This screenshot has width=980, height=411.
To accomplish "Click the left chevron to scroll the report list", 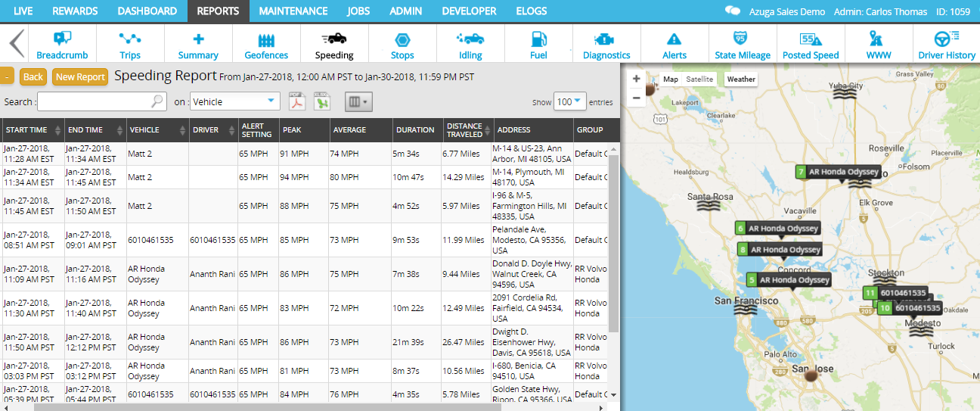I will [16, 44].
